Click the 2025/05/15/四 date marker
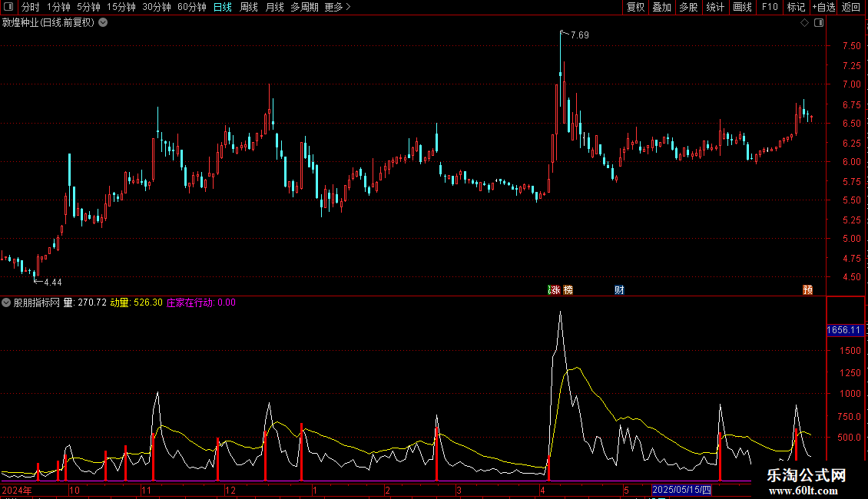Viewport: 868px width, 499px height. [x=681, y=490]
